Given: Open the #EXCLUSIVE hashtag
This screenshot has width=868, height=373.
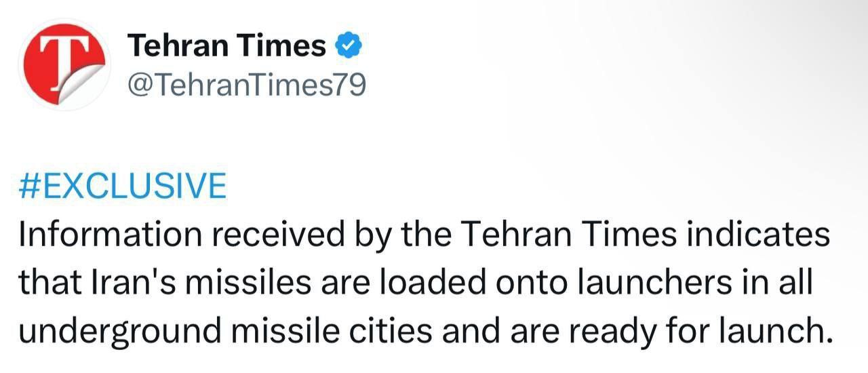Looking at the screenshot, I should [x=123, y=186].
